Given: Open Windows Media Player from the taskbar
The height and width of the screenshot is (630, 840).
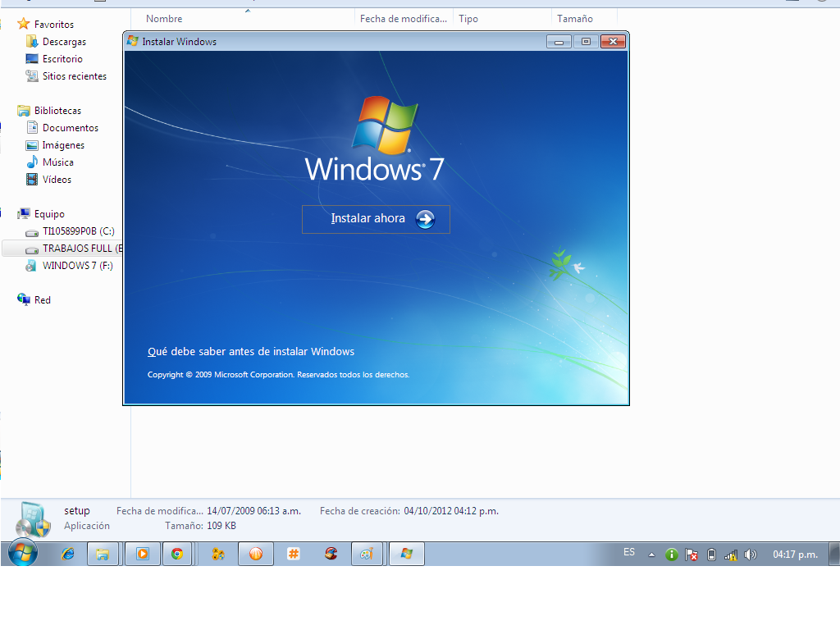Looking at the screenshot, I should [143, 554].
